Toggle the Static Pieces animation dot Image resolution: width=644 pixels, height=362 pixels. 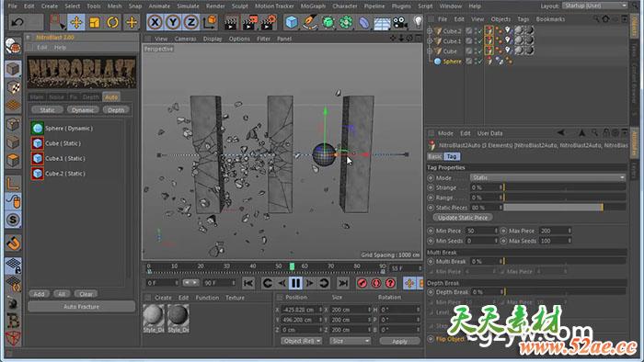[431, 208]
